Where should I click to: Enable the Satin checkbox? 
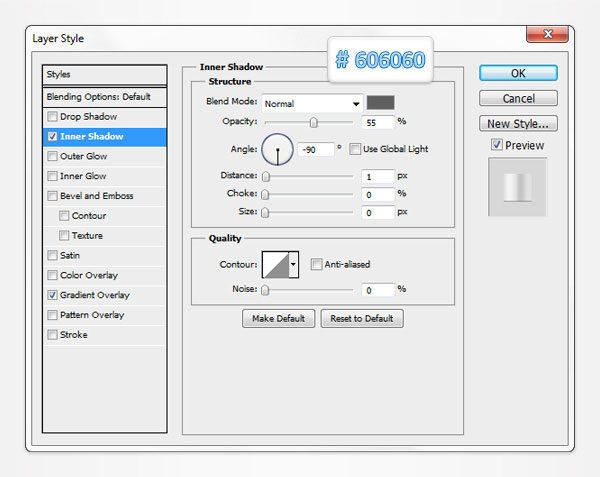[52, 255]
